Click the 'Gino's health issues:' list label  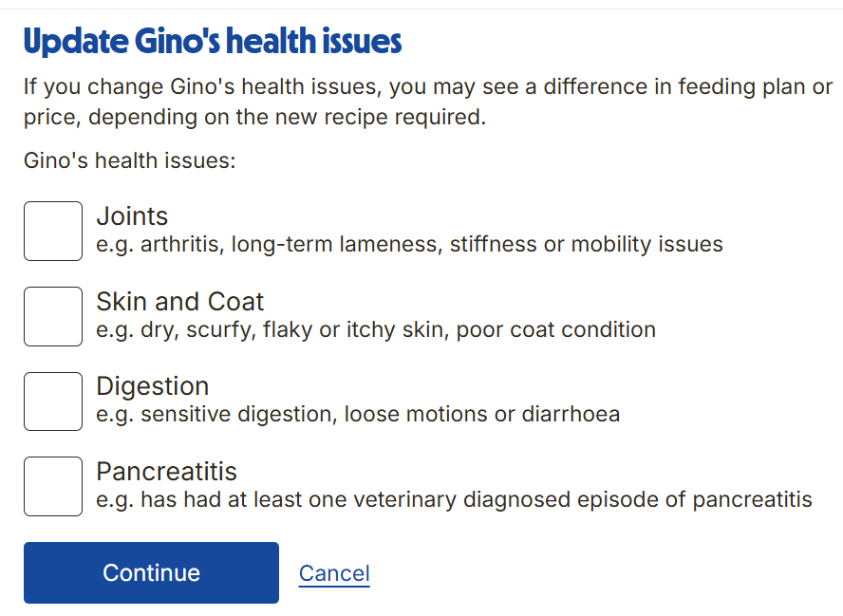click(129, 160)
